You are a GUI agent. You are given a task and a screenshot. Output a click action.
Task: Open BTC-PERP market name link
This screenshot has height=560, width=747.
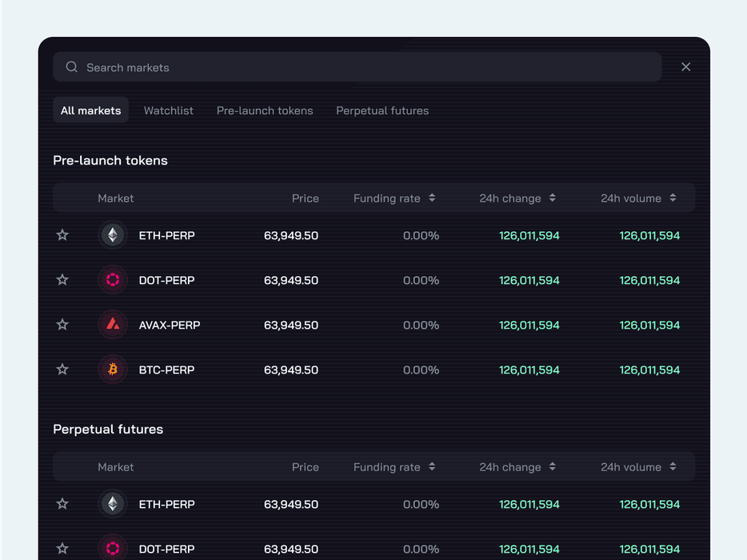click(x=166, y=370)
